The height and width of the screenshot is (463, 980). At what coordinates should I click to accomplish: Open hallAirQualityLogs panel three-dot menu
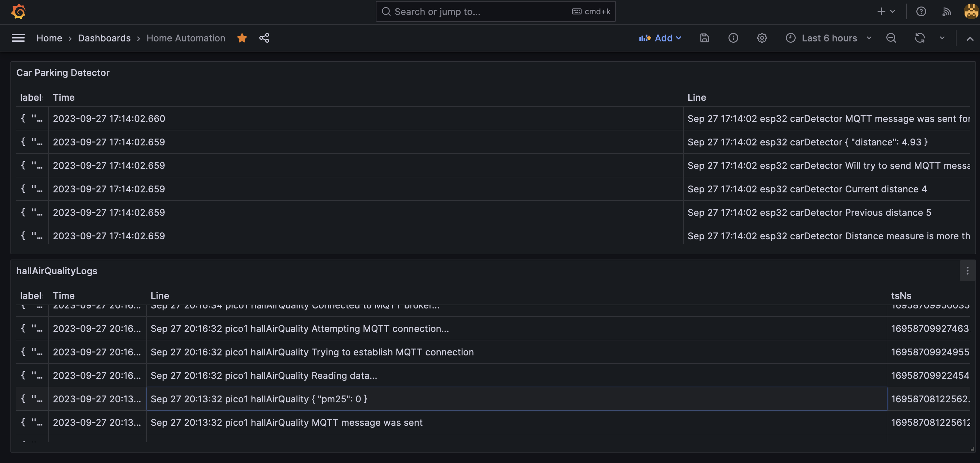pyautogui.click(x=967, y=271)
